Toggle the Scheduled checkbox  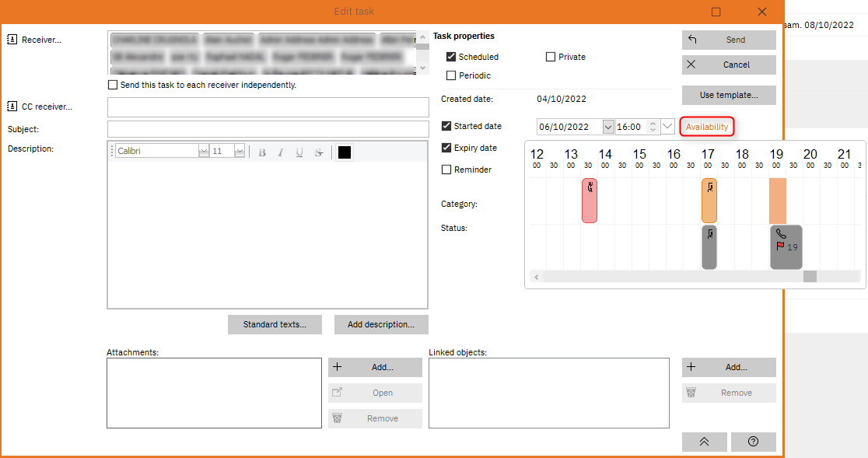(451, 57)
